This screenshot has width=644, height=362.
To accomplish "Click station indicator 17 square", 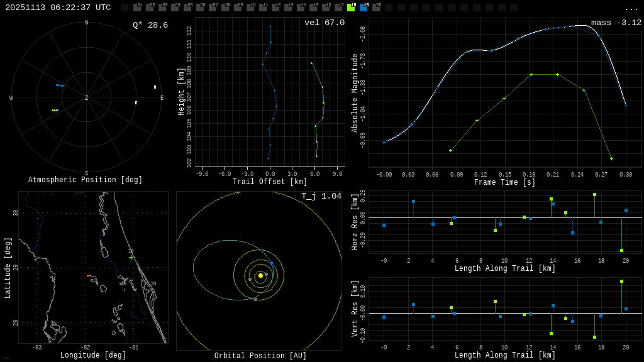I will tap(338, 8).
